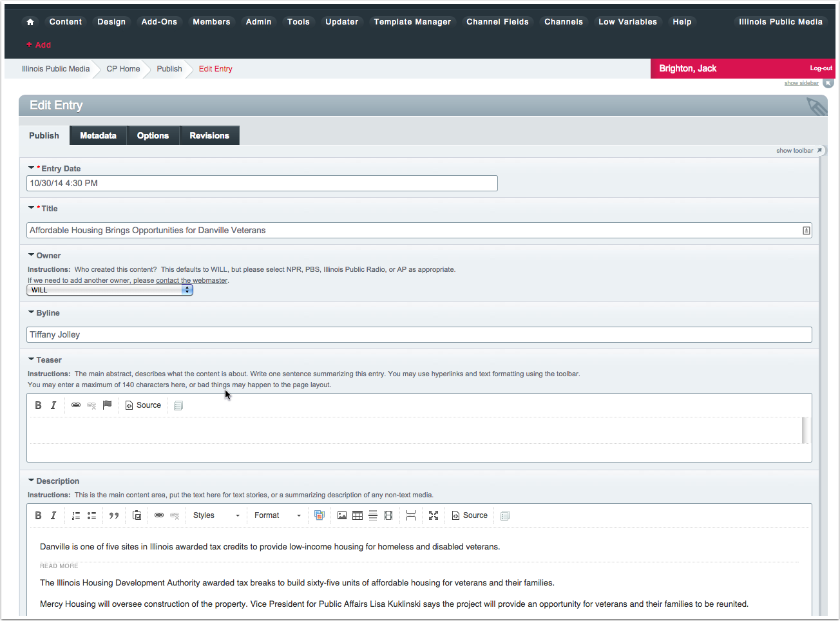
Task: Switch to the Revisions tab
Action: [209, 135]
